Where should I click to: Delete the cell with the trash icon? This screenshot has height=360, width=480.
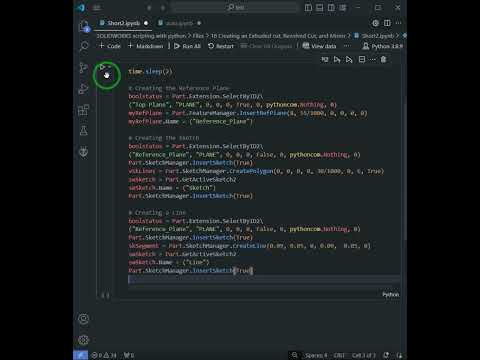(383, 60)
